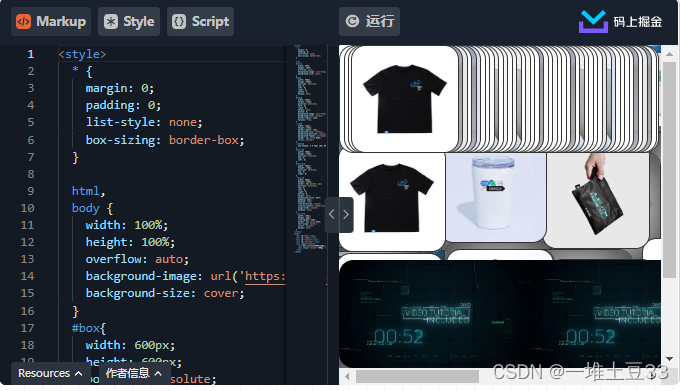684x391 pixels.
Task: Expand the Resources panel
Action: (x=50, y=374)
